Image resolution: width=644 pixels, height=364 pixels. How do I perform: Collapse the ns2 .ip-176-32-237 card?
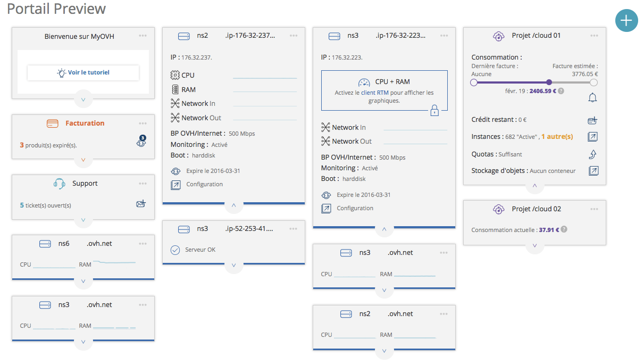pos(233,204)
